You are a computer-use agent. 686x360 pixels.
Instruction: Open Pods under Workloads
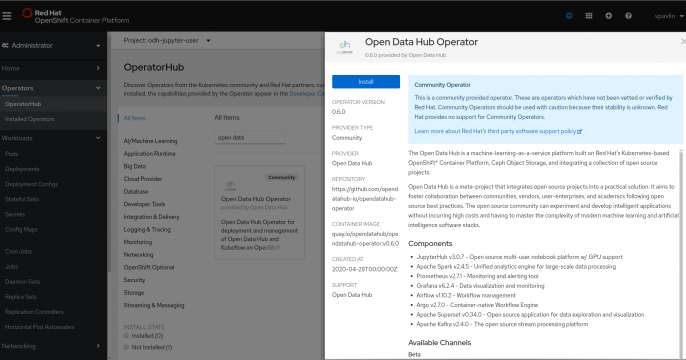pyautogui.click(x=11, y=154)
